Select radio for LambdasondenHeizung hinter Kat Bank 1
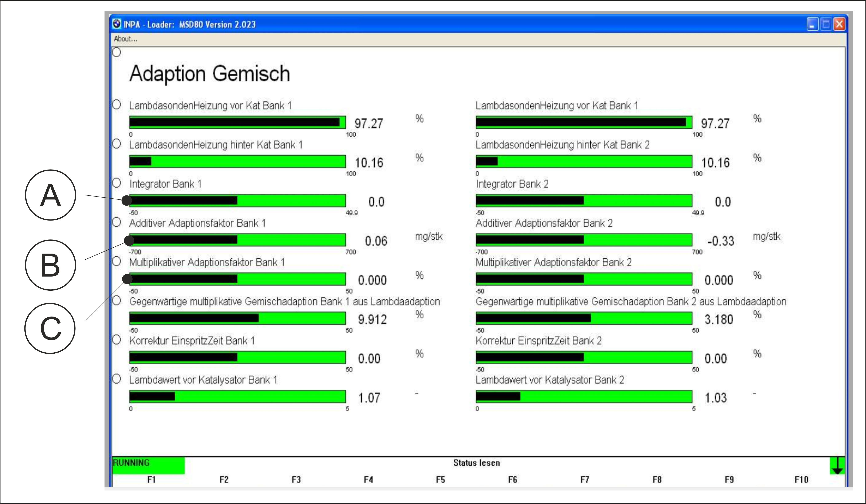The height and width of the screenshot is (504, 866). pos(117,144)
